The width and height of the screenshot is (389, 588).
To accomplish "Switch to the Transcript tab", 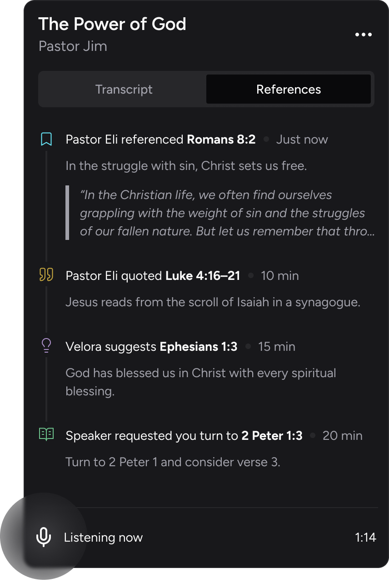I will pos(124,90).
